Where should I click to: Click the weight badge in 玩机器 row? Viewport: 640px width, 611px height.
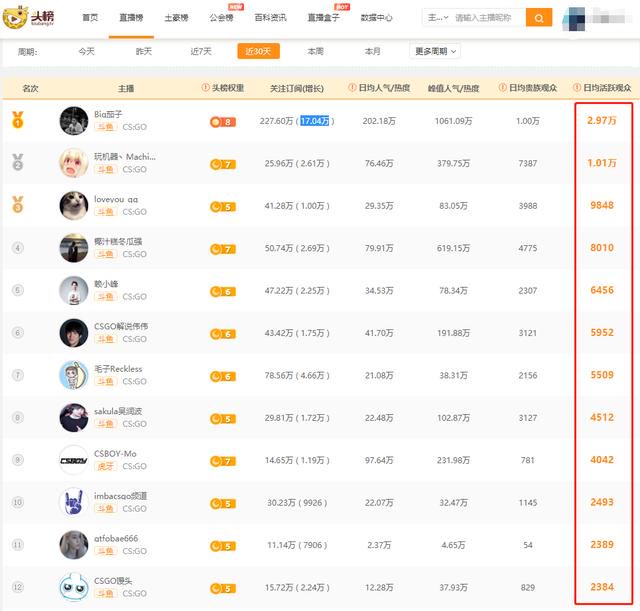(x=223, y=164)
